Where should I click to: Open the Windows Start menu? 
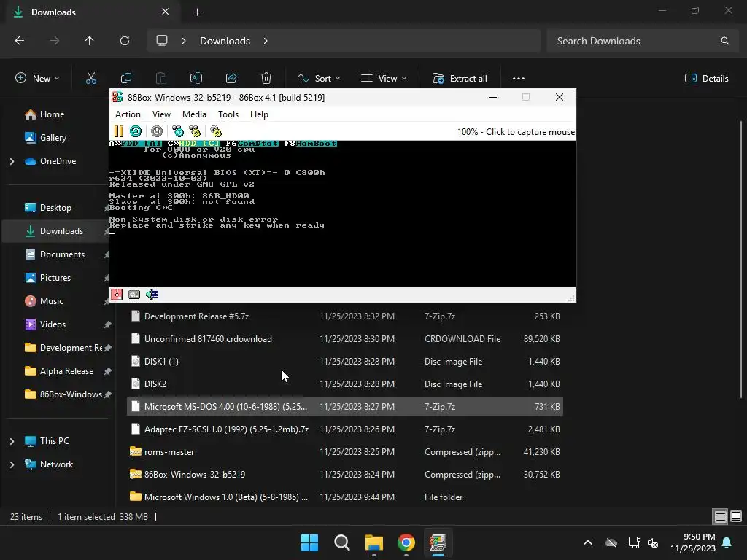309,542
